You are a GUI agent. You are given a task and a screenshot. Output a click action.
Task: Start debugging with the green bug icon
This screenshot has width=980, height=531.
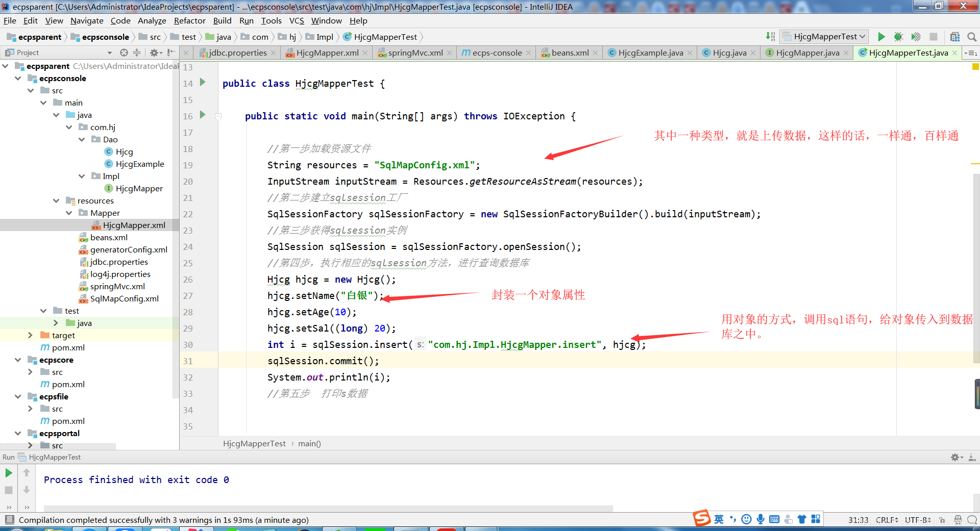click(x=899, y=37)
